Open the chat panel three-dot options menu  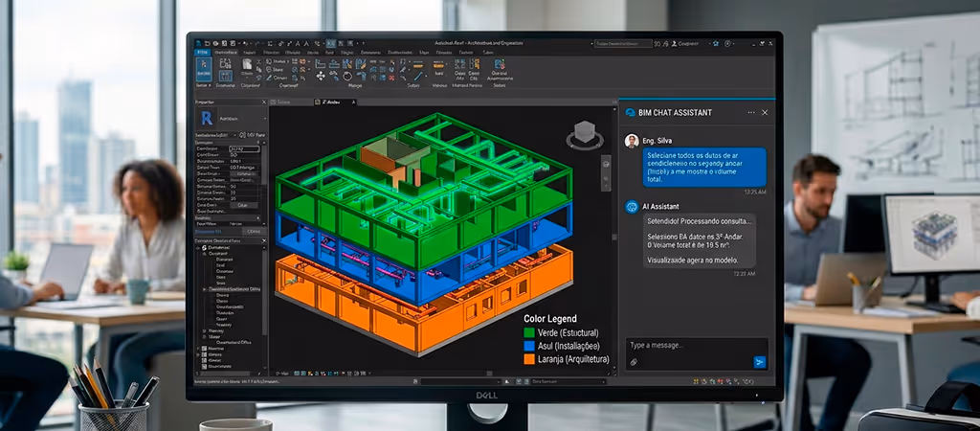coord(751,113)
